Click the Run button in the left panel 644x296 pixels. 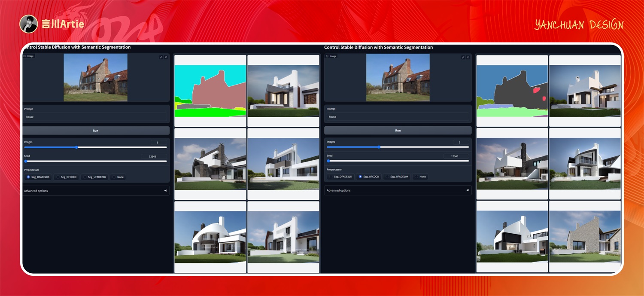click(96, 131)
